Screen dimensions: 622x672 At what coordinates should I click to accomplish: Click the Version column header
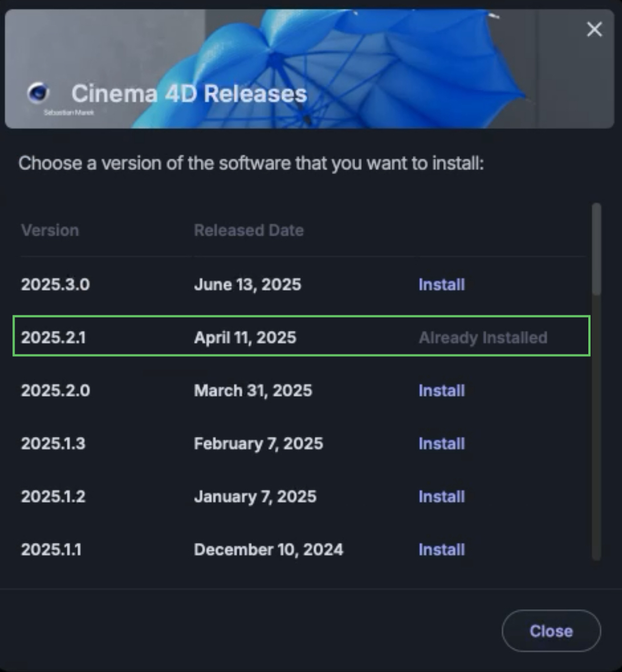(x=50, y=231)
